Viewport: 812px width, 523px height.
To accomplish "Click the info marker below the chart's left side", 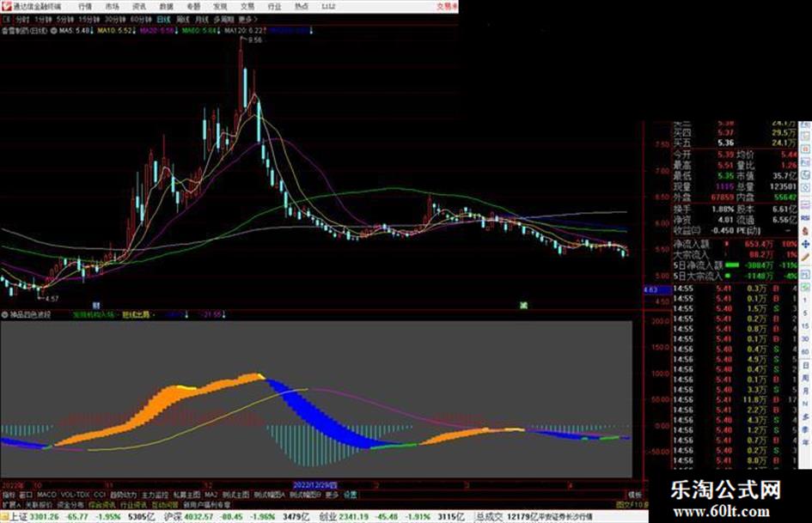I will click(95, 306).
